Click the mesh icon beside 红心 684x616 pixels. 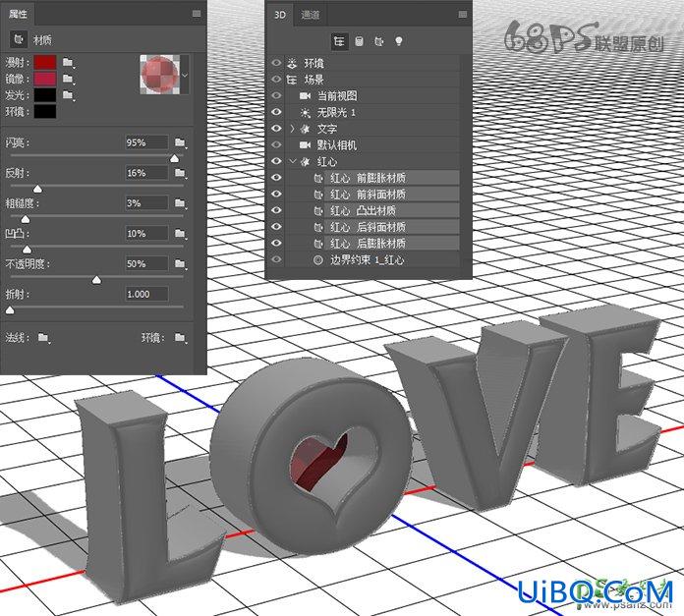(x=305, y=162)
